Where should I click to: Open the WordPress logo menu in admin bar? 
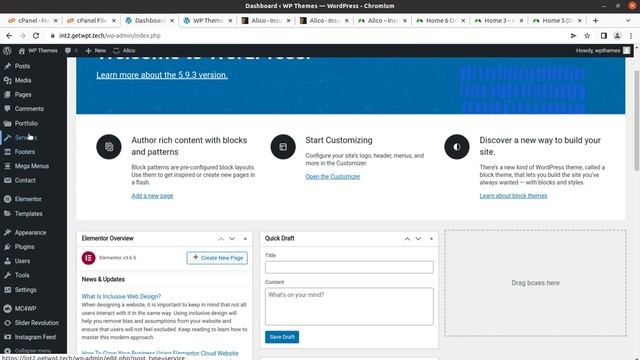(x=7, y=51)
